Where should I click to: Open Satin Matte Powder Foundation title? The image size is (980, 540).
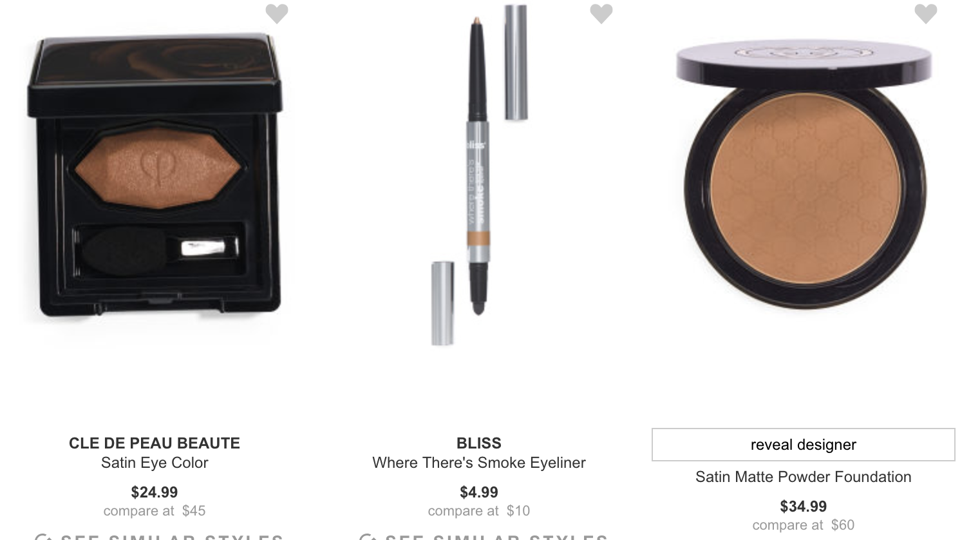(x=804, y=477)
